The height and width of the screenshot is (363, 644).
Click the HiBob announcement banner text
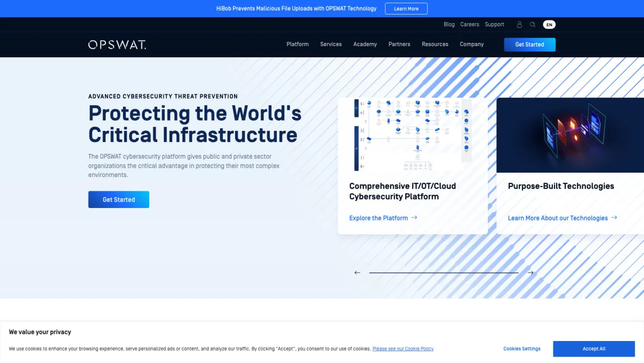(296, 9)
